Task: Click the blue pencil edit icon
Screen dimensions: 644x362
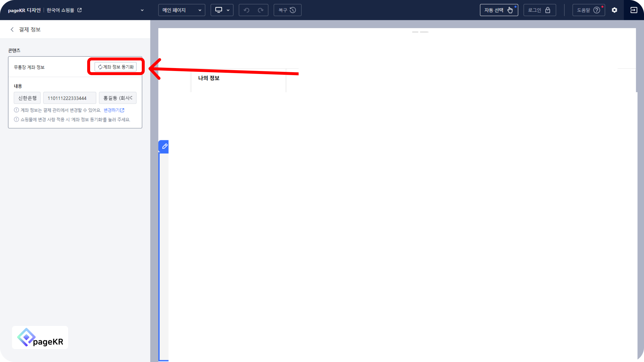Action: pos(164,146)
